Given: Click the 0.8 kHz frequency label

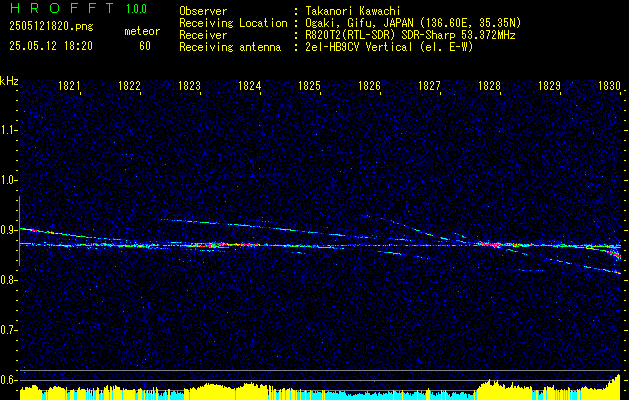Looking at the screenshot, I should pyautogui.click(x=7, y=280).
